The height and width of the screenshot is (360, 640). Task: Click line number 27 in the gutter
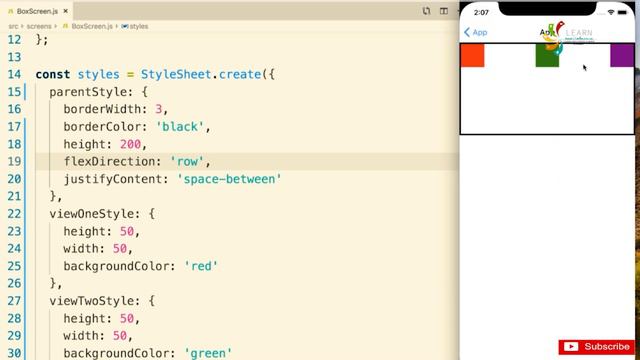tap(14, 301)
